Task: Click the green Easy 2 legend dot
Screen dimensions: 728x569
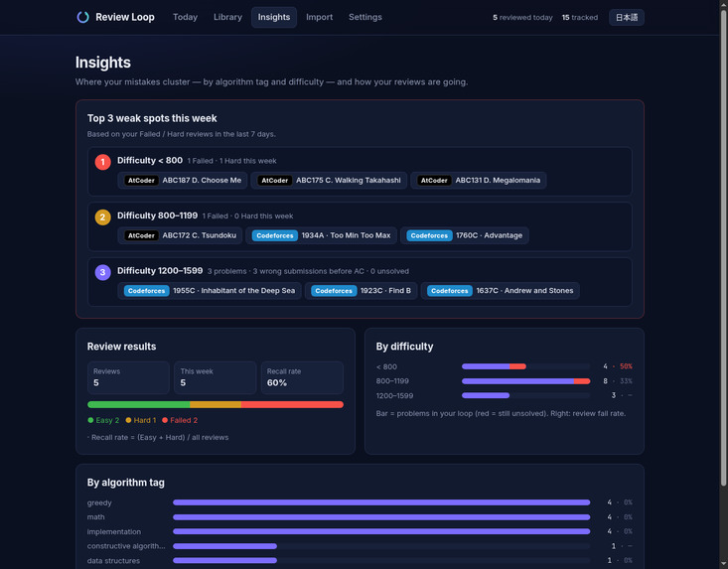Action: [90, 420]
